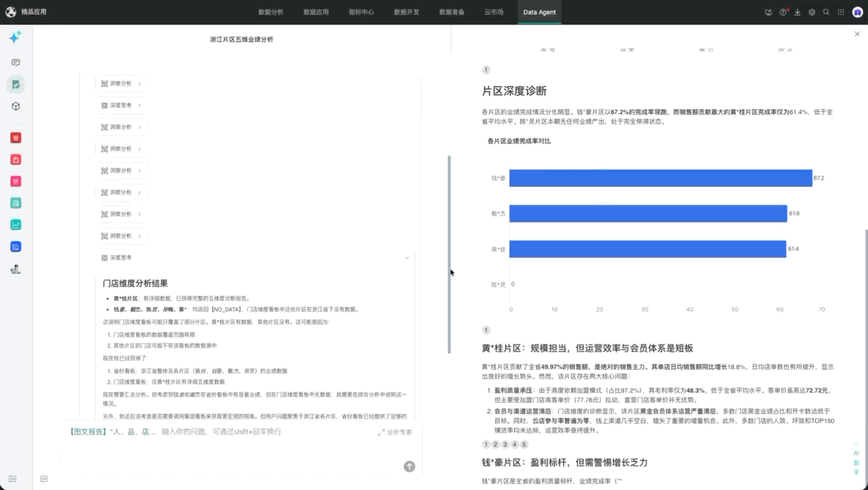Click the download icon in header
The height and width of the screenshot is (490, 868).
pyautogui.click(x=797, y=12)
